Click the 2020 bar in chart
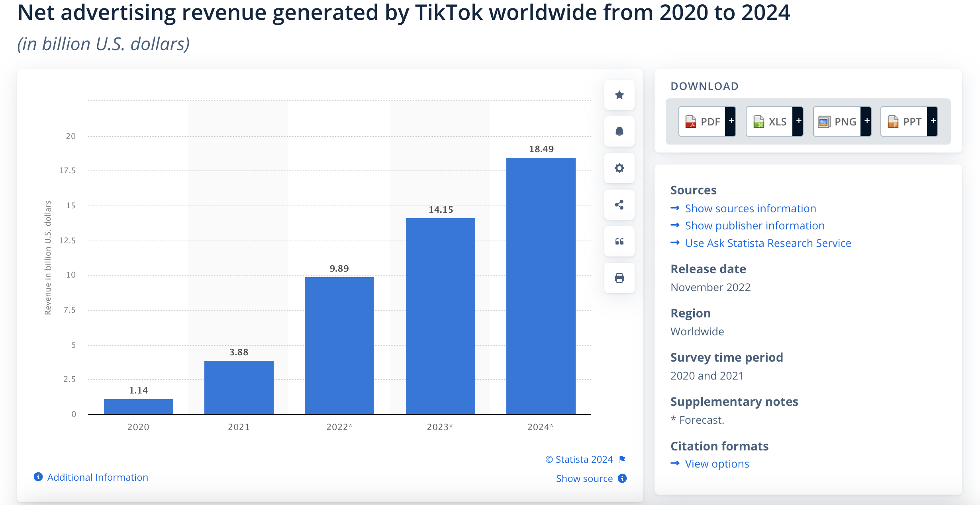This screenshot has width=980, height=505. click(x=139, y=407)
